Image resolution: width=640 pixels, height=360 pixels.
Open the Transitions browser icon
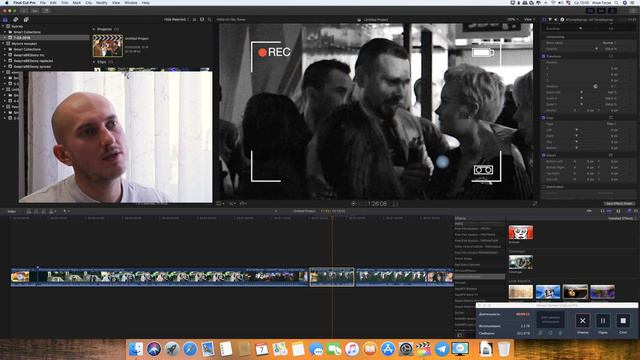click(636, 211)
